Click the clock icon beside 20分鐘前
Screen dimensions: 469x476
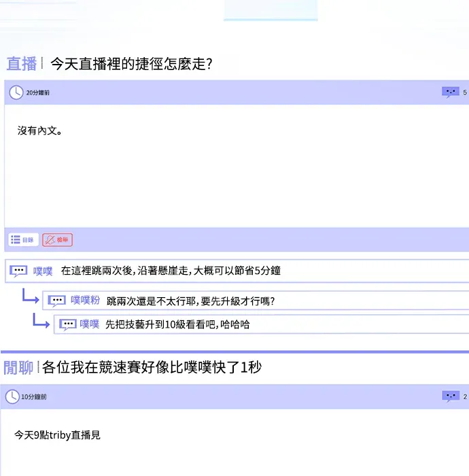coord(16,92)
